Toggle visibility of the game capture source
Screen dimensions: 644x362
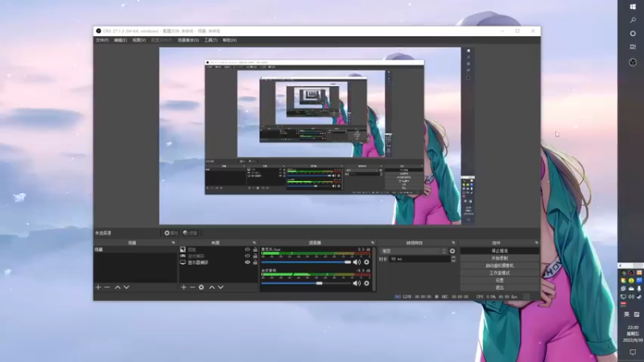point(247,256)
